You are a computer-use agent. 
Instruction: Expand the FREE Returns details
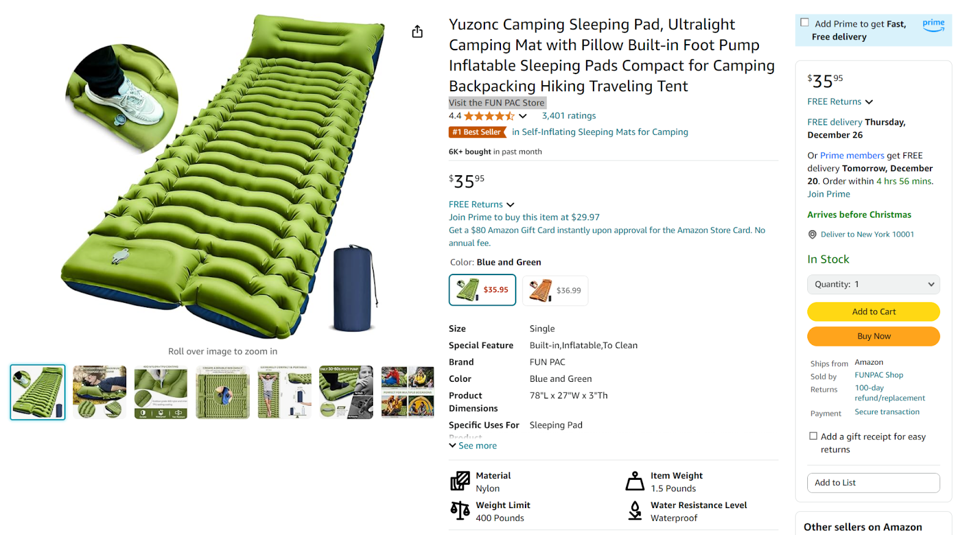tap(481, 204)
